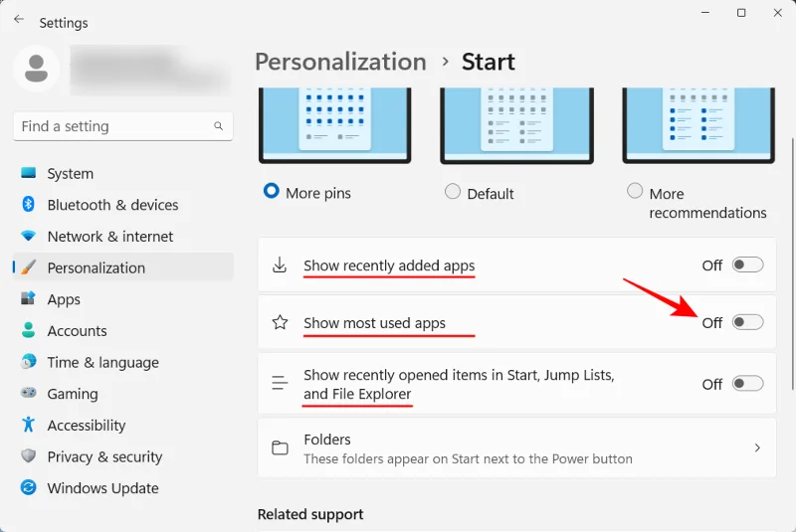Click Time & language label
Viewport: 796px width, 532px height.
tap(103, 363)
